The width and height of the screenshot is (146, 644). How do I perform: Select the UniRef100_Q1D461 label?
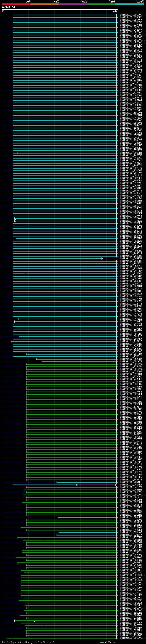tap(131, 527)
